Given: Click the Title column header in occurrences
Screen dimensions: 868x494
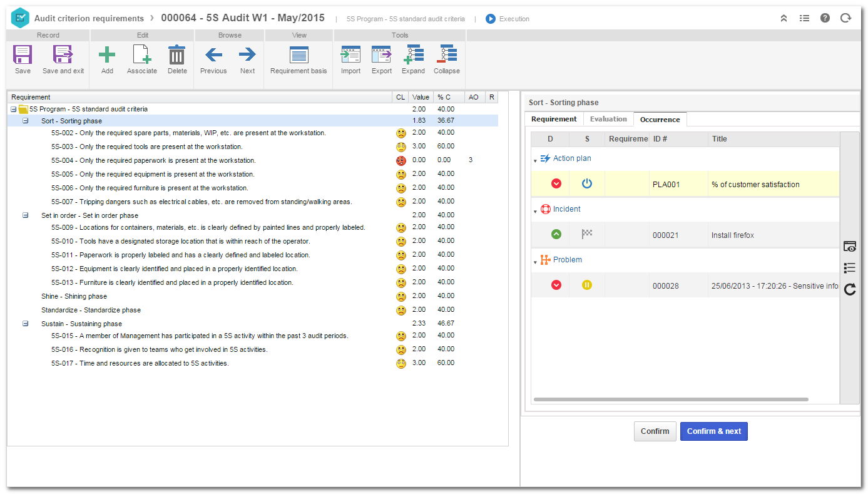Looking at the screenshot, I should pos(774,139).
